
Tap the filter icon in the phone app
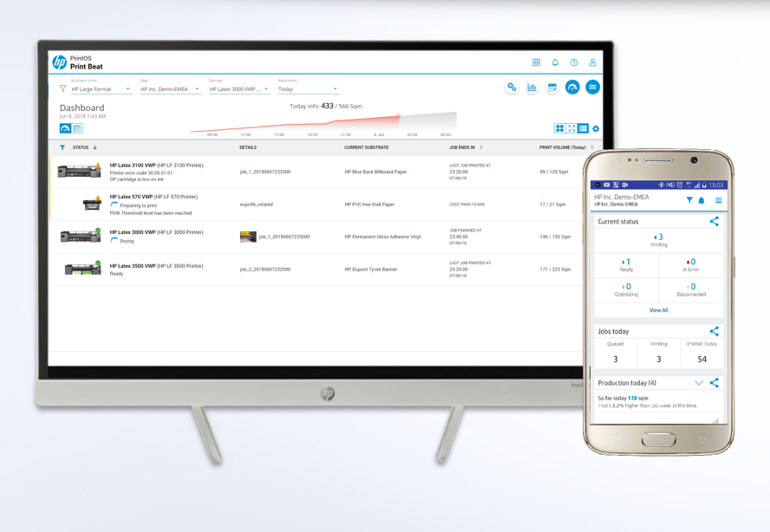click(689, 200)
